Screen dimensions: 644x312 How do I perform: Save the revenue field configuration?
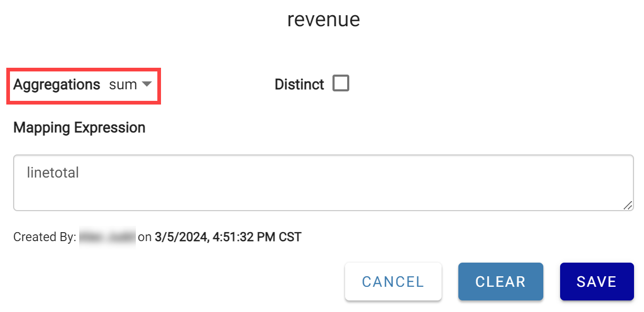click(596, 282)
